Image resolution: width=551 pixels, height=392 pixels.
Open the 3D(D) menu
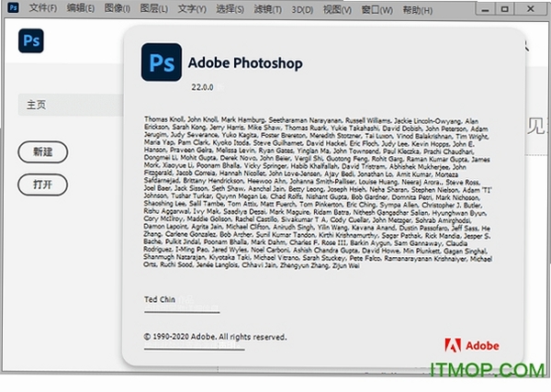302,9
